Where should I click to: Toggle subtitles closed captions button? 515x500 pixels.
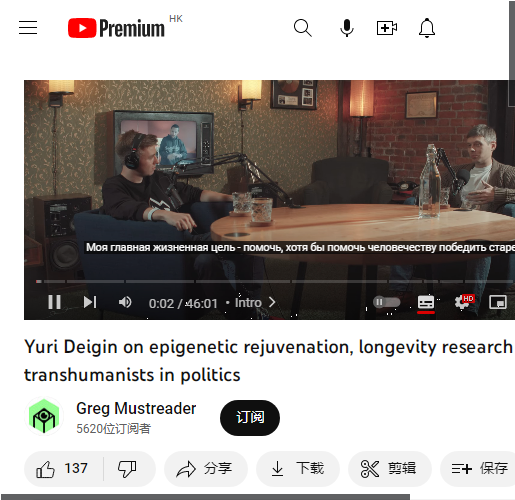[x=426, y=302]
